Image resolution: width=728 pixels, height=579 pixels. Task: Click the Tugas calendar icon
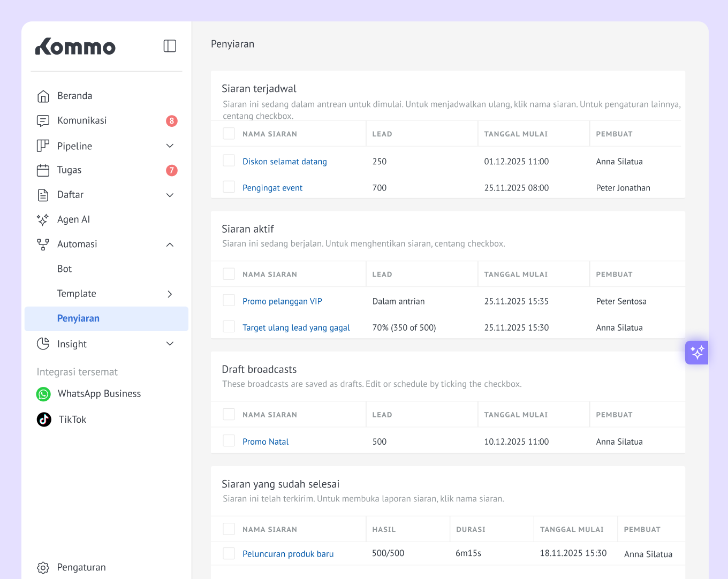(x=43, y=170)
